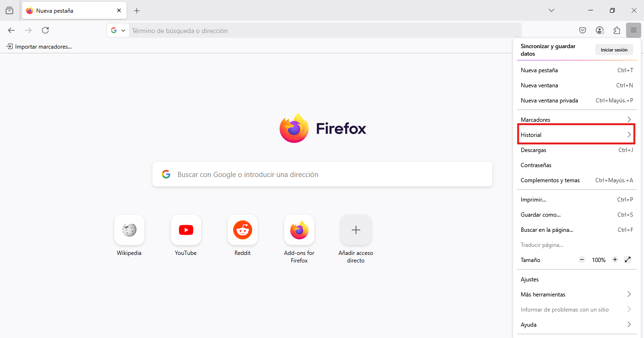Go back with the left arrow
Viewport: 644px width, 338px height.
[x=11, y=30]
